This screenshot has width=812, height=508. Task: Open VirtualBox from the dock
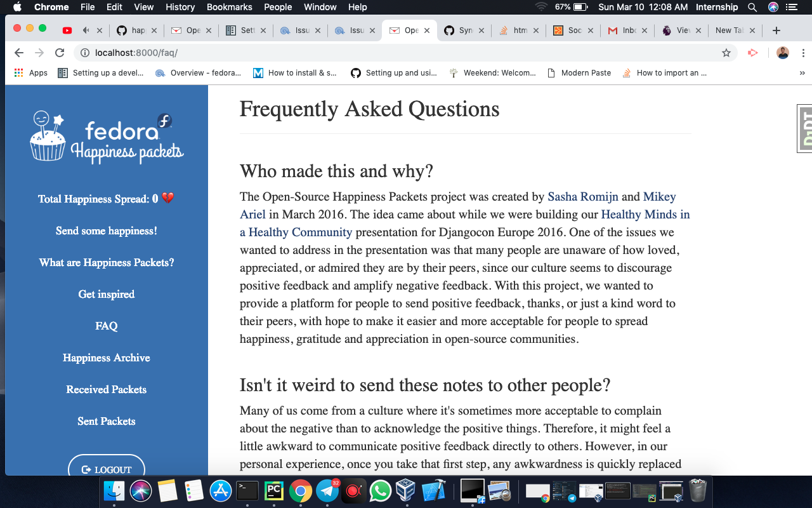tap(407, 490)
